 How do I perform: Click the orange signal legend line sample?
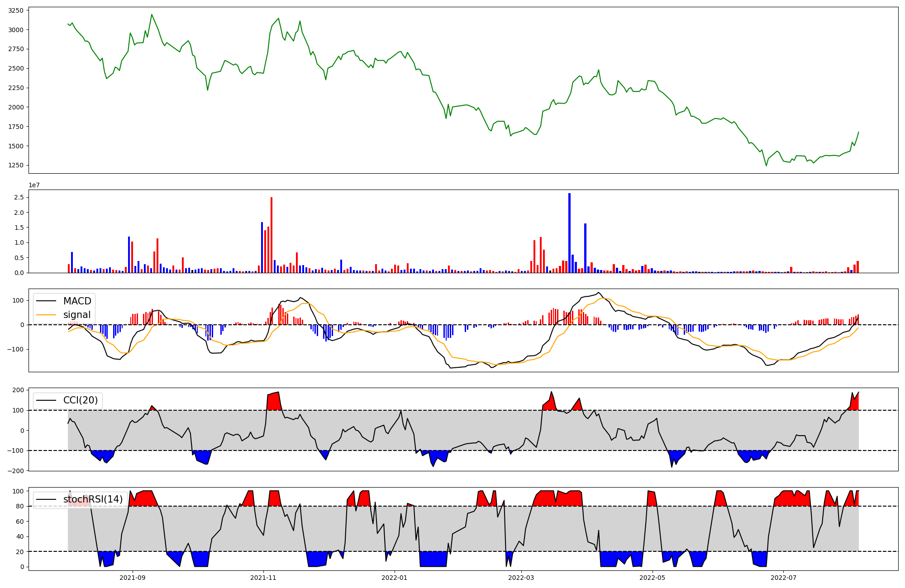click(46, 315)
